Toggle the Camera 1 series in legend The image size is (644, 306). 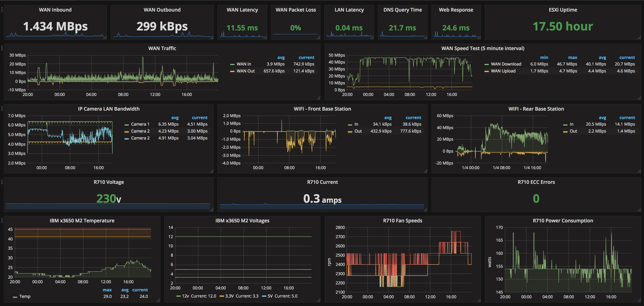tap(140, 124)
